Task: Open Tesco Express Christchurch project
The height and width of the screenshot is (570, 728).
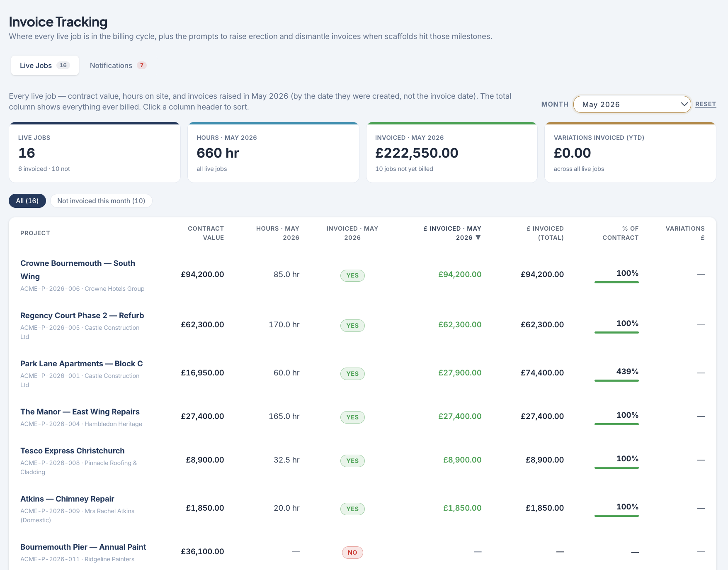Action: (73, 451)
